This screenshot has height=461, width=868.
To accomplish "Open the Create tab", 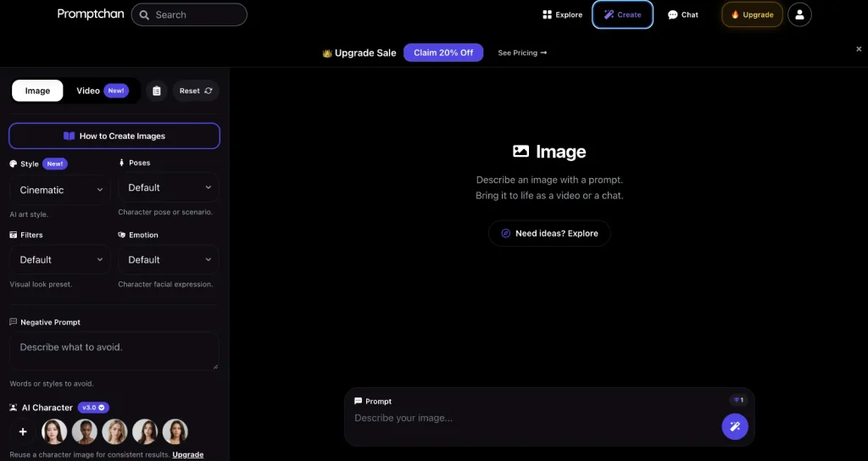I will click(622, 15).
